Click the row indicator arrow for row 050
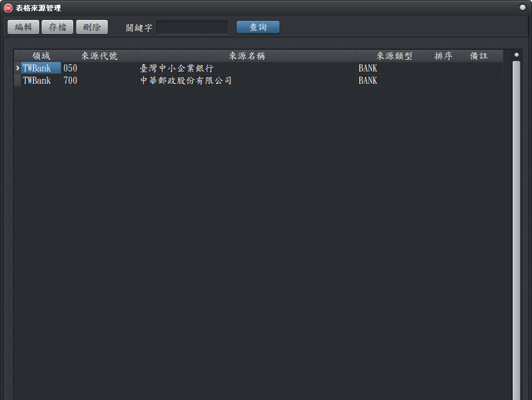Viewport: 532px width, 400px height. (x=17, y=69)
